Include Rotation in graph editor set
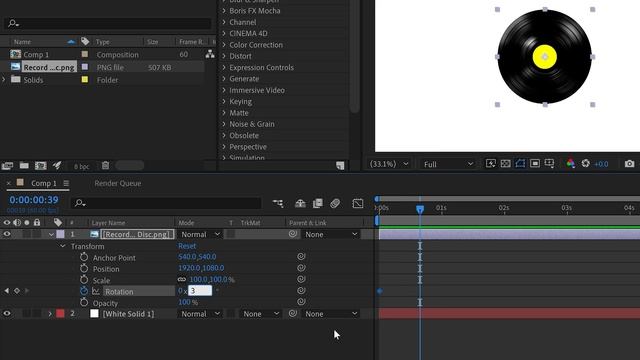Screen dimensions: 640x360 coord(96,291)
